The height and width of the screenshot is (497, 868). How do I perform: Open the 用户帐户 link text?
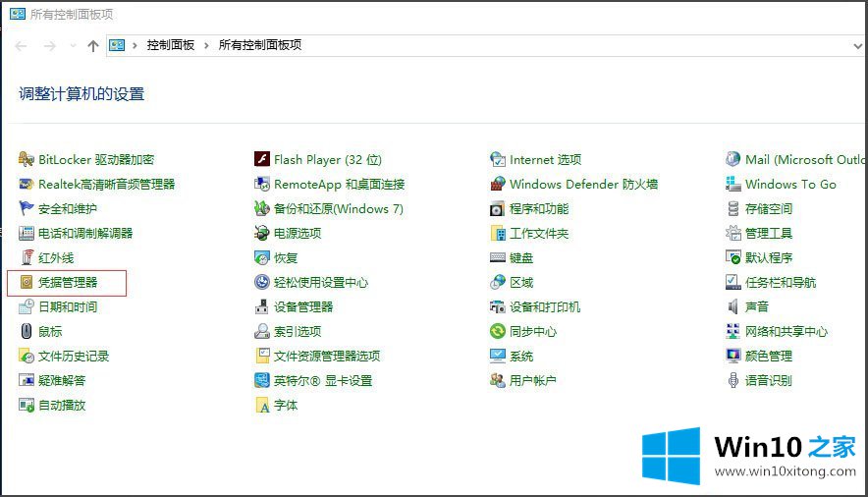pos(533,380)
